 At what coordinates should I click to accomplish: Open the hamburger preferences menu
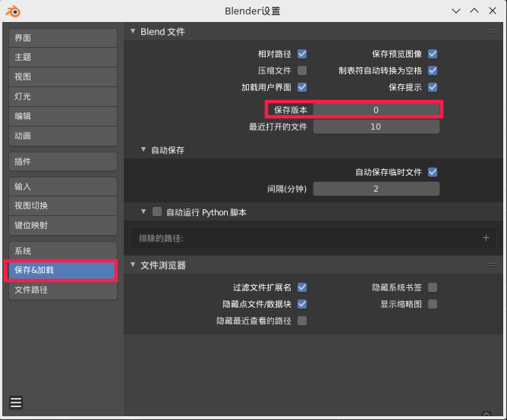click(x=16, y=403)
